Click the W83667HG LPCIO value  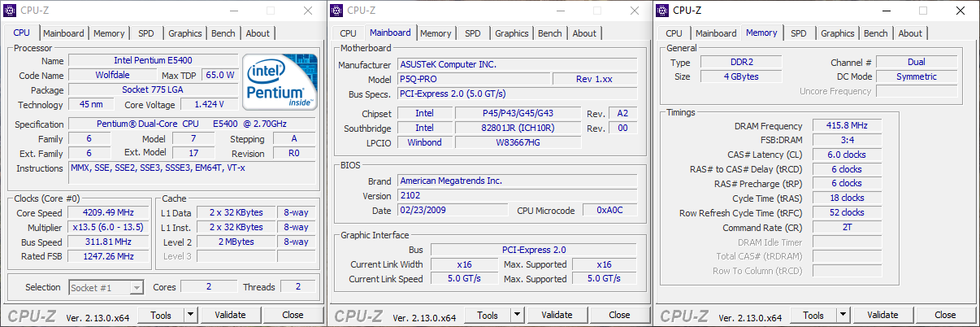pos(518,142)
